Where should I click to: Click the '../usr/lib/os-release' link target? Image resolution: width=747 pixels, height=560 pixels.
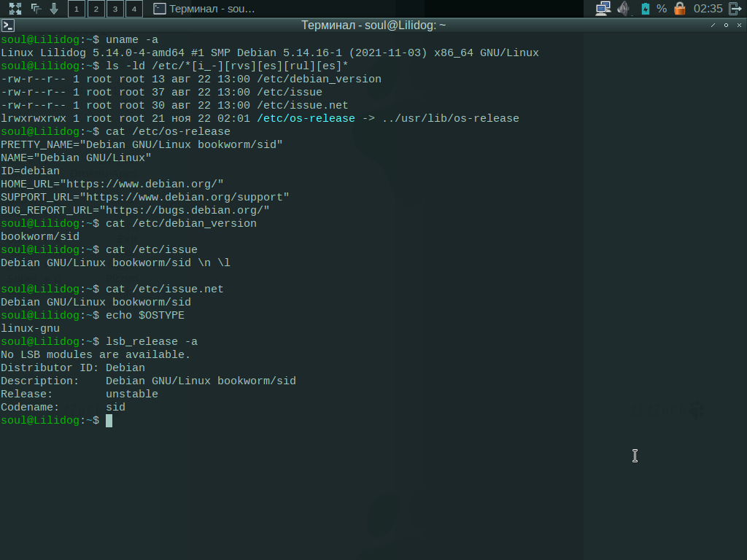click(451, 118)
